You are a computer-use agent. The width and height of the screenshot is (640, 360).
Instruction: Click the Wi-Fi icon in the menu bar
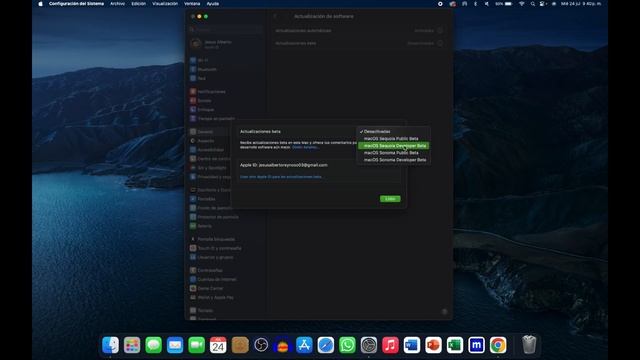click(522, 4)
